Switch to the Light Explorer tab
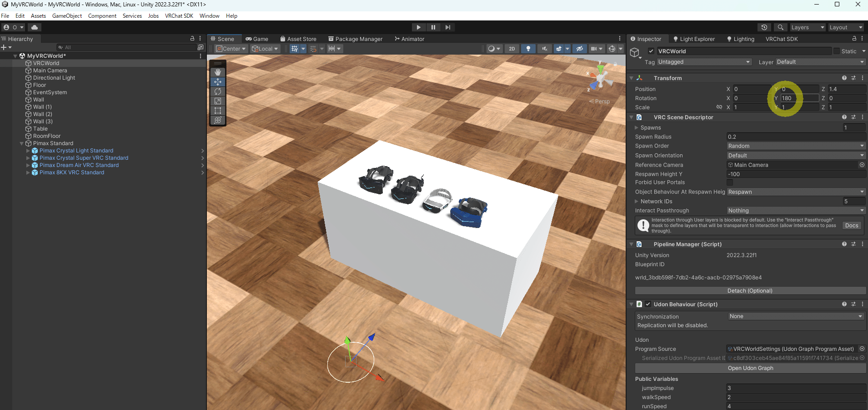This screenshot has height=410, width=868. 694,39
